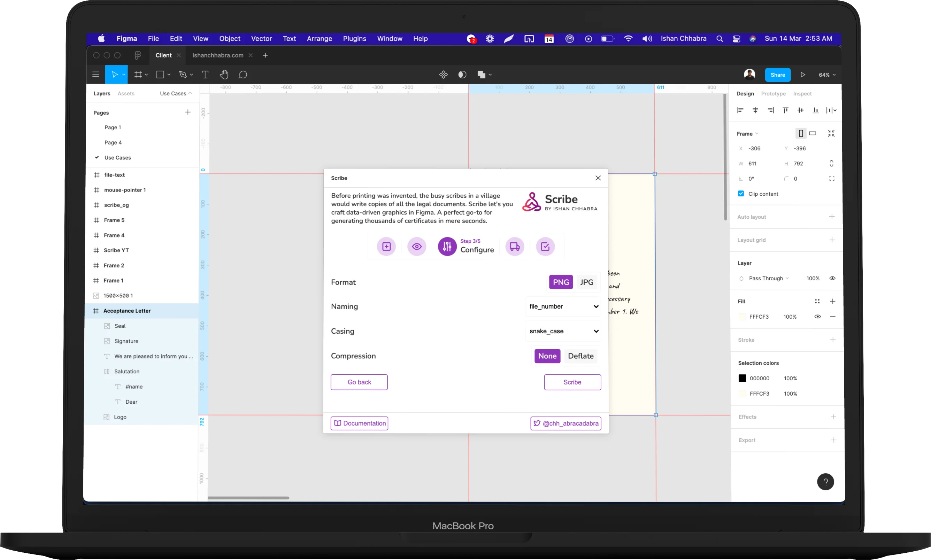931x560 pixels.
Task: Select PNG format option
Action: tap(561, 282)
